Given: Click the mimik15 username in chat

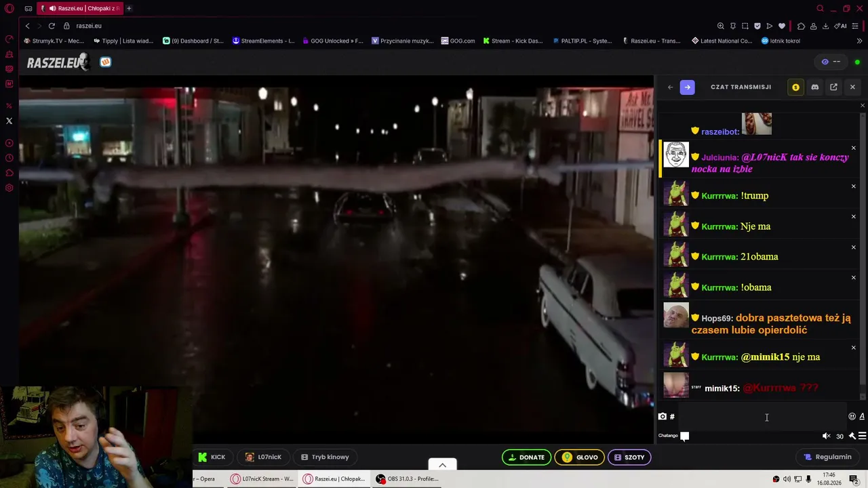Looking at the screenshot, I should click(722, 388).
